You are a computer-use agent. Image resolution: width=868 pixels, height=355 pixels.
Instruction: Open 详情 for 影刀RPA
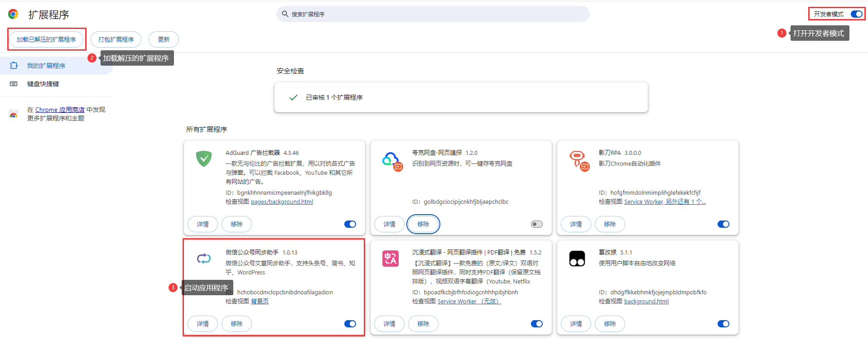coord(576,224)
